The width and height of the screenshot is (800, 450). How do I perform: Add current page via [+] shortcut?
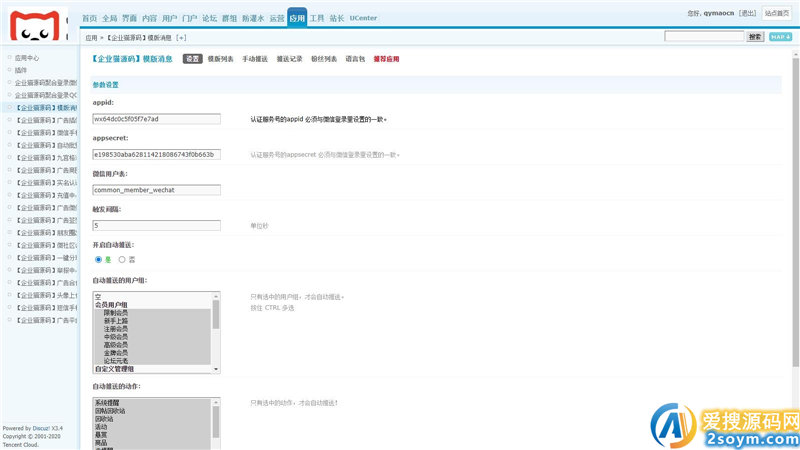point(181,38)
